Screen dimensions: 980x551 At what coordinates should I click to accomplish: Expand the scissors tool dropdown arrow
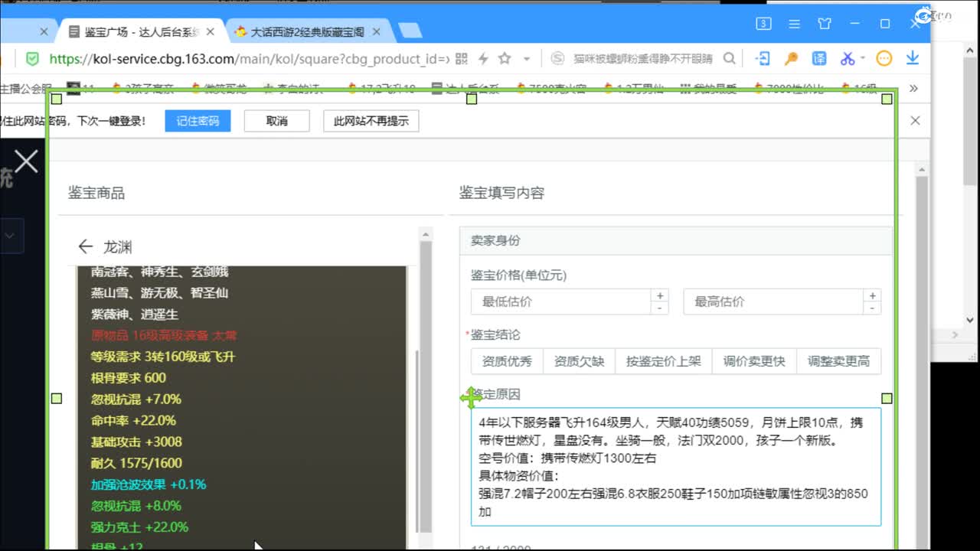pos(863,58)
